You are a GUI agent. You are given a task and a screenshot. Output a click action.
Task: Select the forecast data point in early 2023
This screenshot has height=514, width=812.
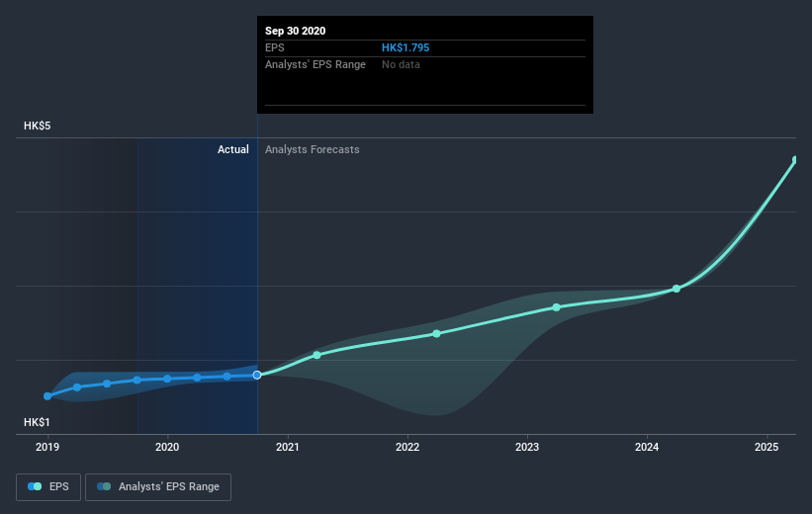(556, 307)
